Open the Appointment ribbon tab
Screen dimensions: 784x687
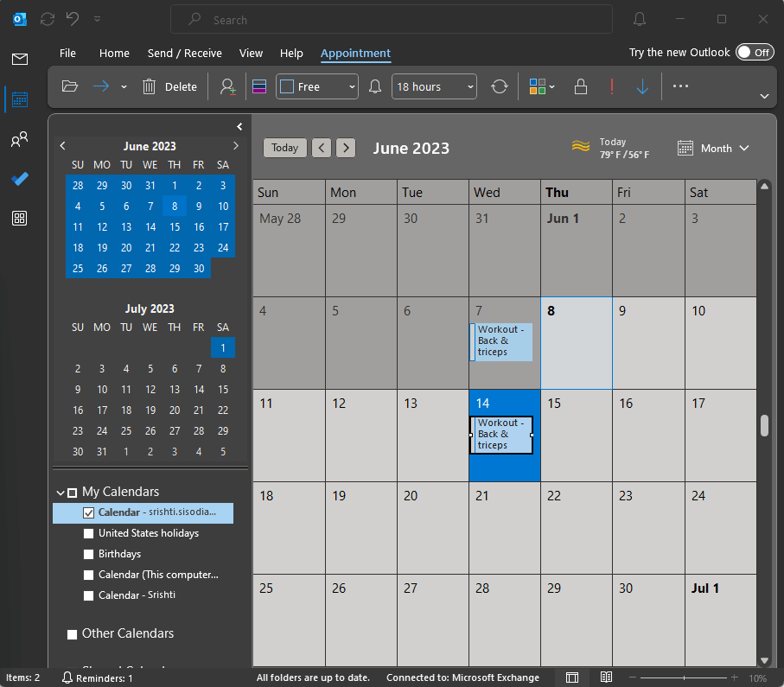coord(355,53)
